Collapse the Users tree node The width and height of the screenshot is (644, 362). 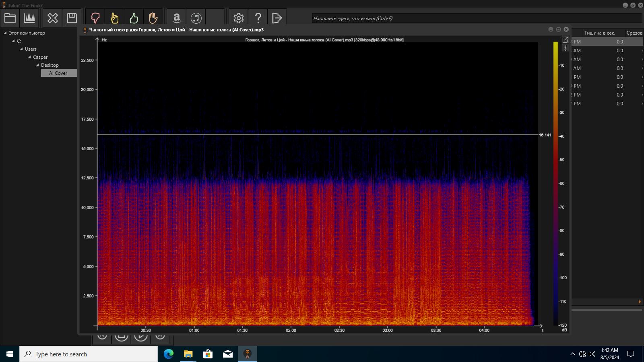pos(21,49)
